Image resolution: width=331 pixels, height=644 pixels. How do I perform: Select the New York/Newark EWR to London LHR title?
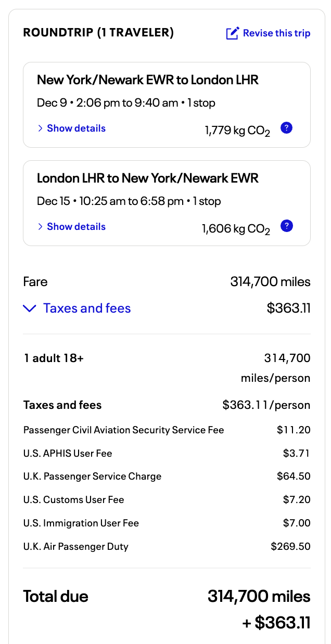pos(148,80)
